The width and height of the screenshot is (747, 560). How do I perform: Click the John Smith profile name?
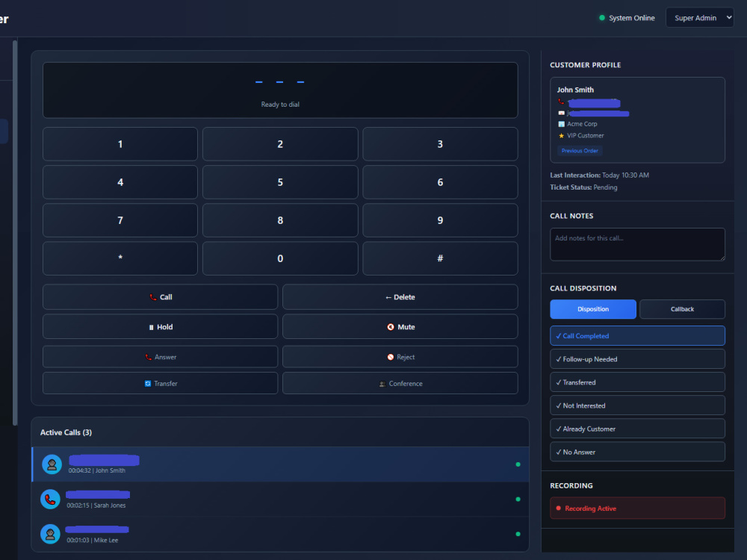point(575,90)
